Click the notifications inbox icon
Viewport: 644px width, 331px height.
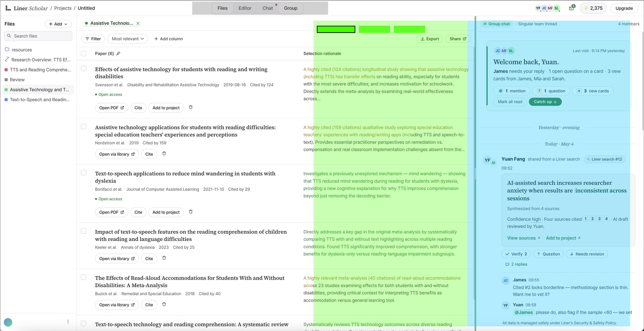572,8
